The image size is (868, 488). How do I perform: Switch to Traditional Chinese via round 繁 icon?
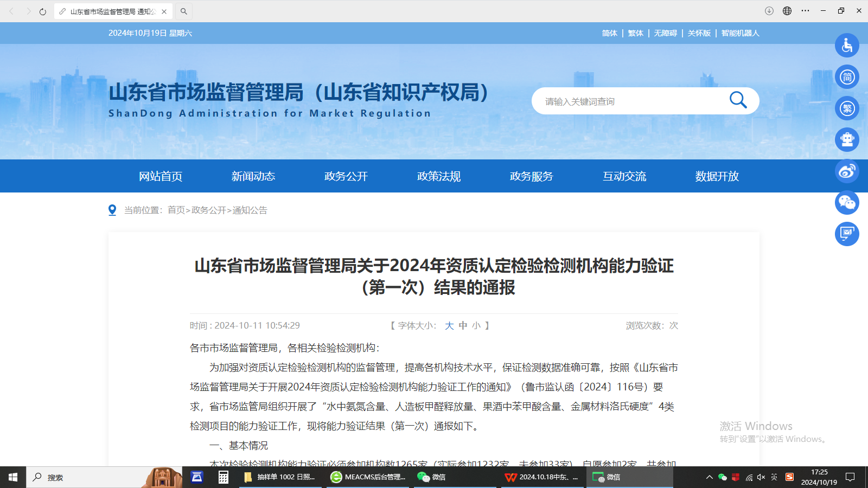click(x=847, y=108)
